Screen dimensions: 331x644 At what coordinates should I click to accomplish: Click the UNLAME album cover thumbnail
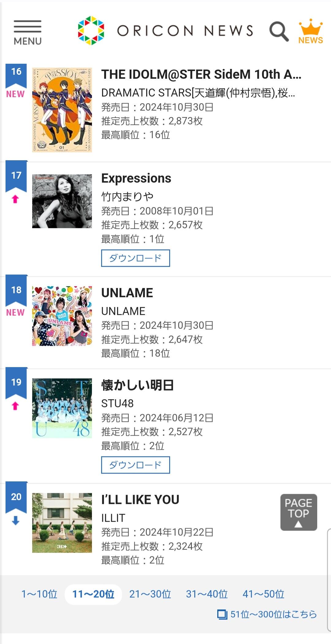62,316
